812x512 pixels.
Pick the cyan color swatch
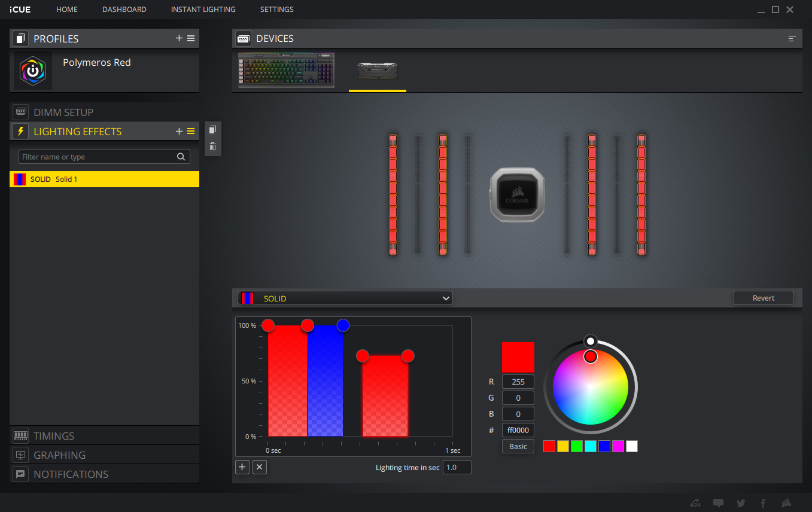591,446
